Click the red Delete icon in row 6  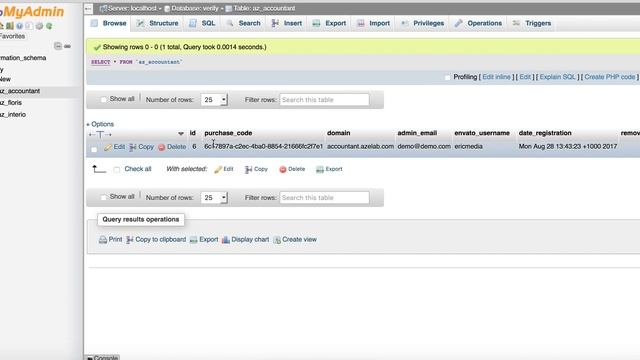[162, 147]
